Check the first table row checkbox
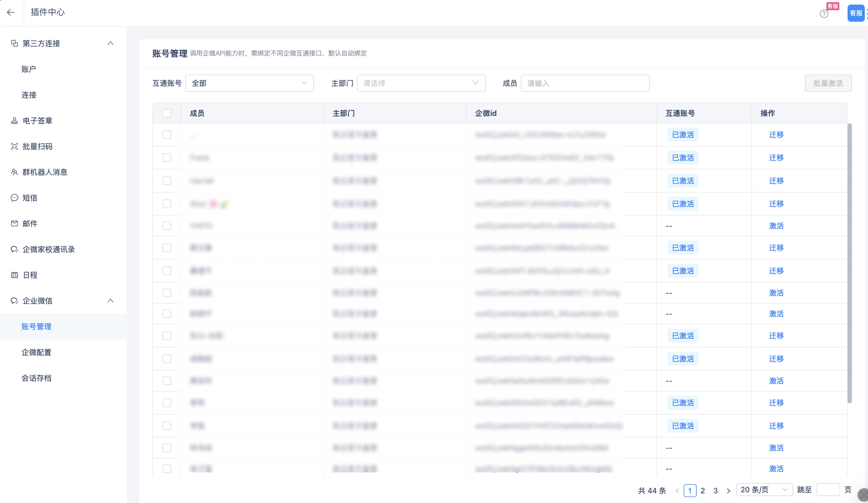The width and height of the screenshot is (868, 503). click(167, 135)
